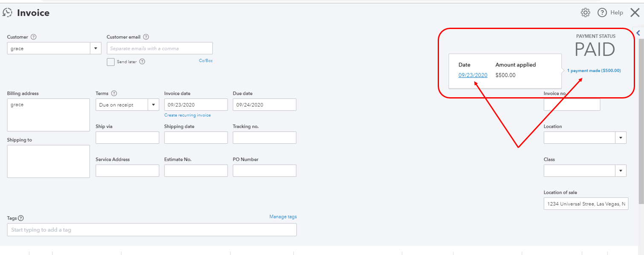Open the 09/23/2020 payment date link
The width and height of the screenshot is (644, 255).
pyautogui.click(x=473, y=75)
